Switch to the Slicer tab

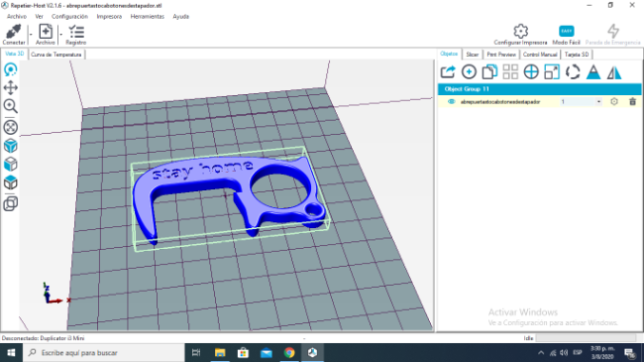coord(472,55)
